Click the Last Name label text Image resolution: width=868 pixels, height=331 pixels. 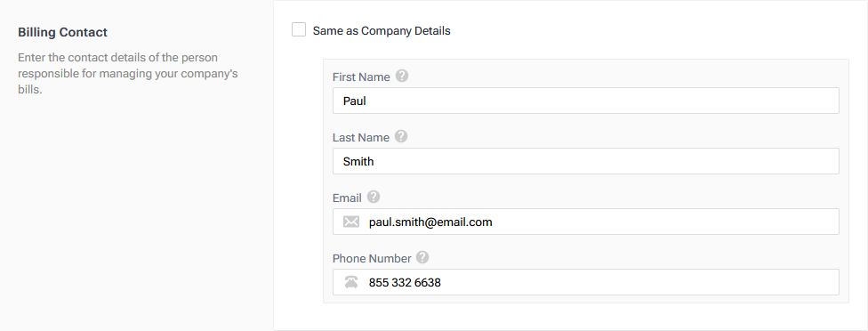(x=361, y=137)
